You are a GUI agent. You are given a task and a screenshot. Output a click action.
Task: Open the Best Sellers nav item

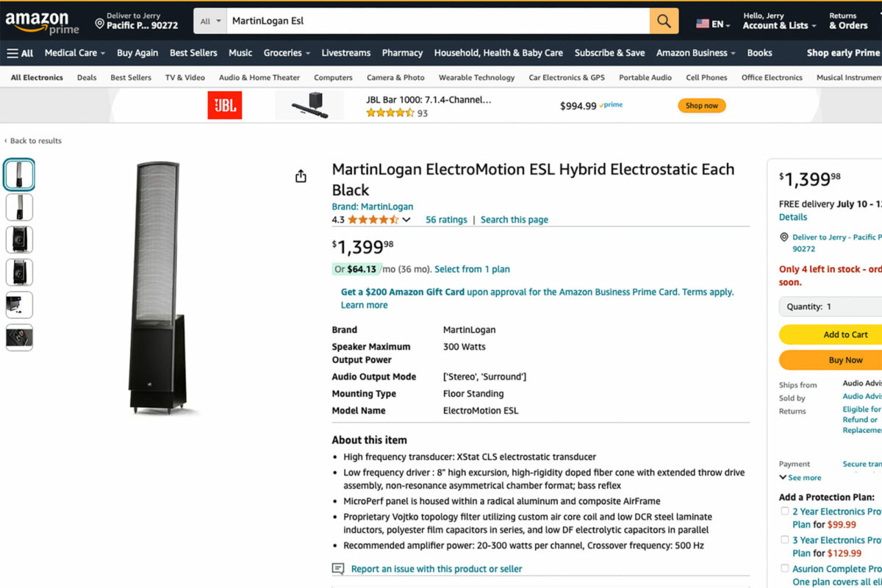pos(193,53)
